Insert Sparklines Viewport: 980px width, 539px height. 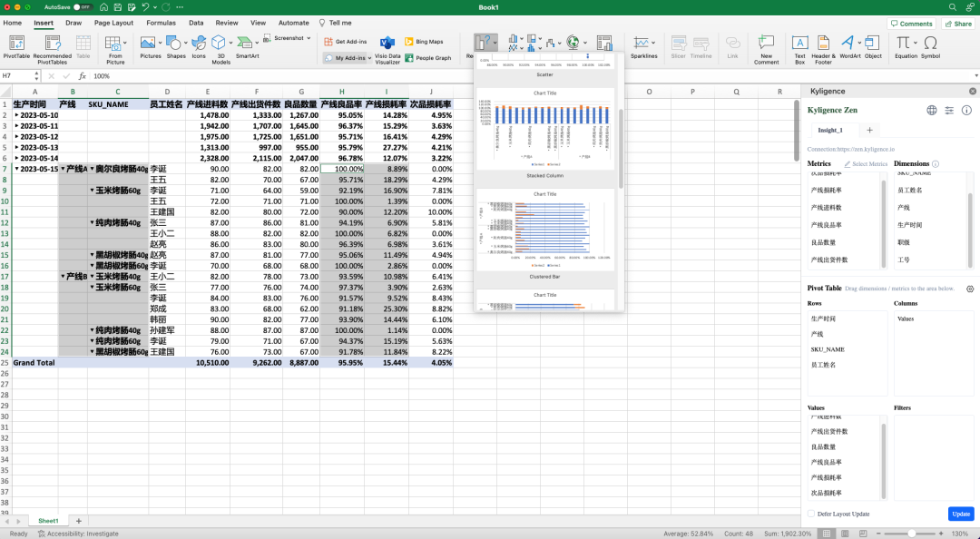click(x=643, y=47)
